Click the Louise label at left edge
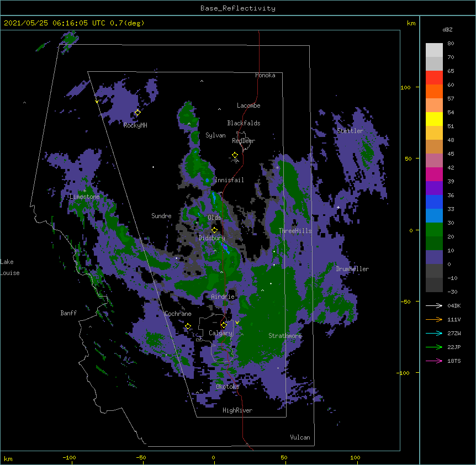This screenshot has height=465, width=476. click(x=10, y=273)
